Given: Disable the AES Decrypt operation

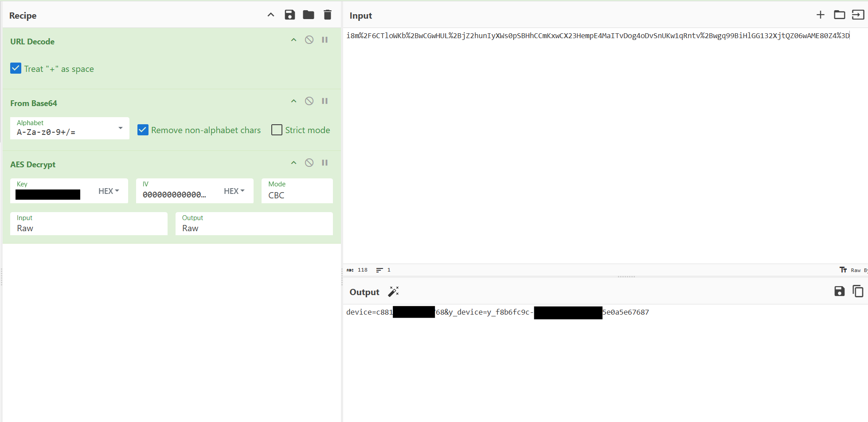Looking at the screenshot, I should click(x=309, y=163).
